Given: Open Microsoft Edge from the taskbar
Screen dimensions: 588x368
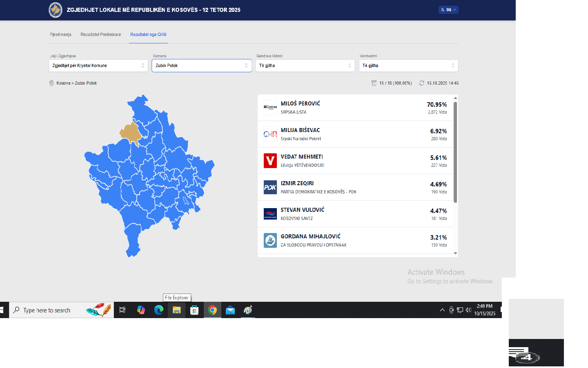Looking at the screenshot, I should pyautogui.click(x=158, y=310).
